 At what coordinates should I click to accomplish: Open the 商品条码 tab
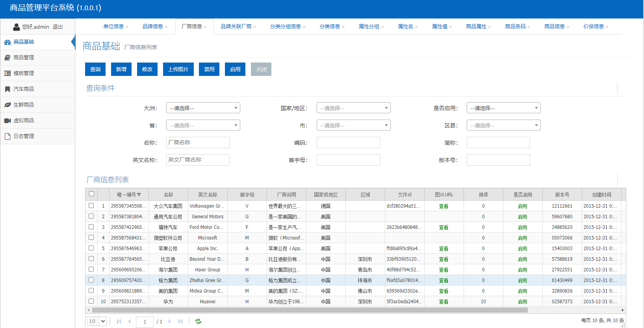(x=515, y=26)
